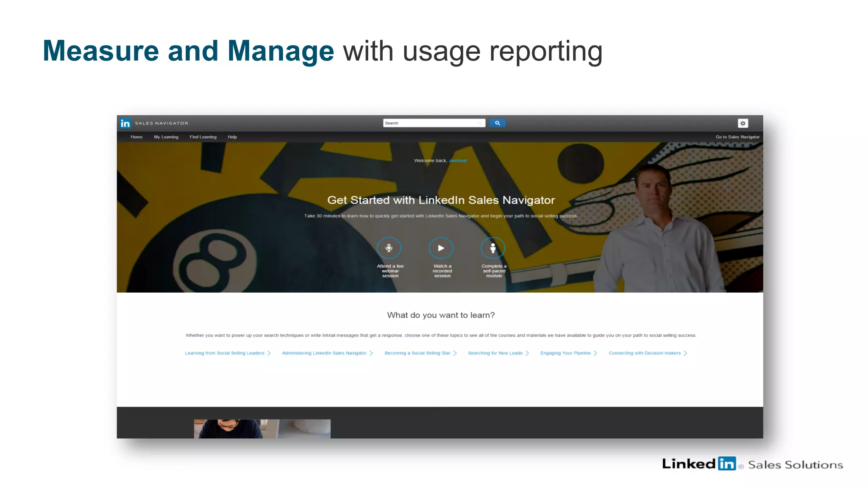Open the My Learning menu
This screenshot has height=488, width=868.
tap(166, 137)
